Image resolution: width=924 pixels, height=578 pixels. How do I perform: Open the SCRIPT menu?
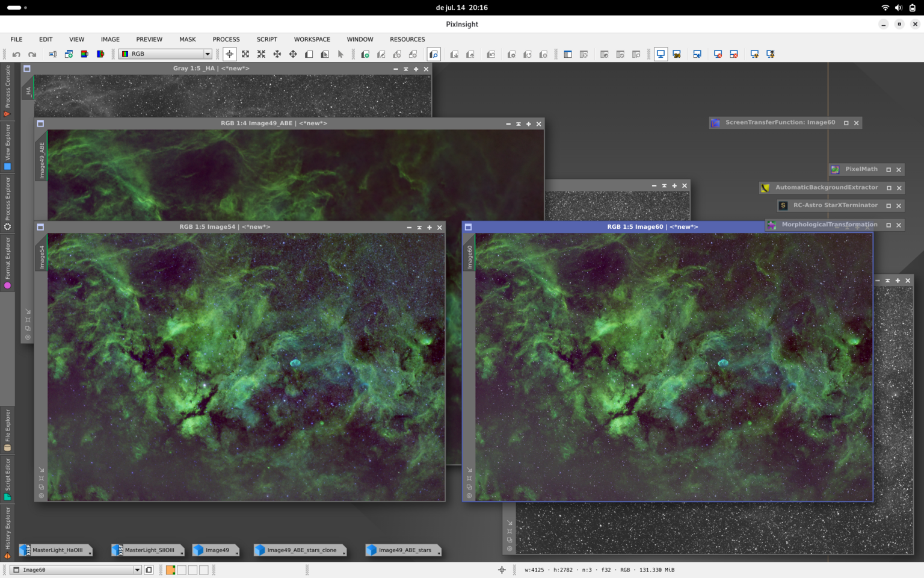click(266, 39)
